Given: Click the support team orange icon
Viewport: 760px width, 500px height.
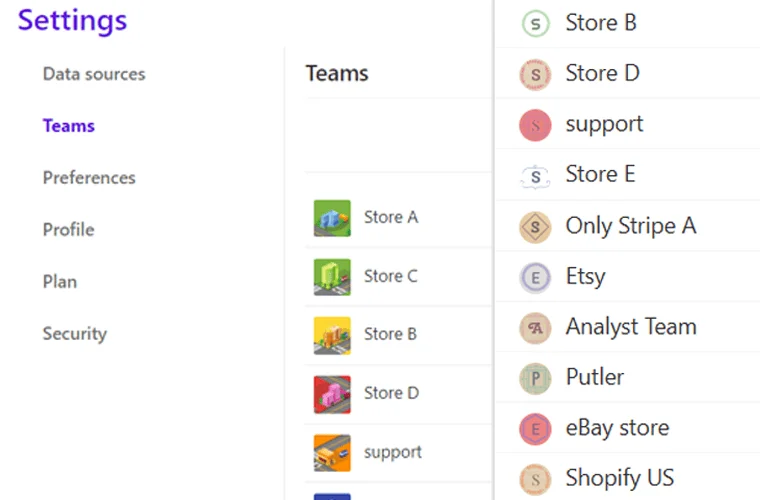Looking at the screenshot, I should click(x=332, y=453).
